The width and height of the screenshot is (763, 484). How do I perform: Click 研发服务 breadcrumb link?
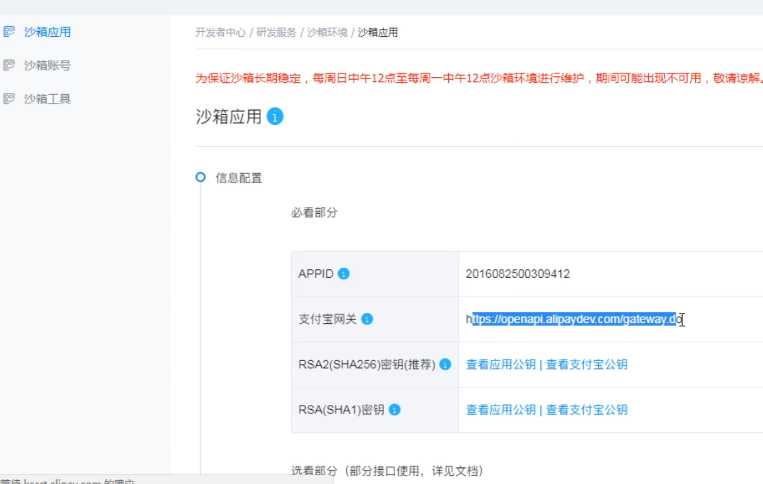pyautogui.click(x=276, y=33)
